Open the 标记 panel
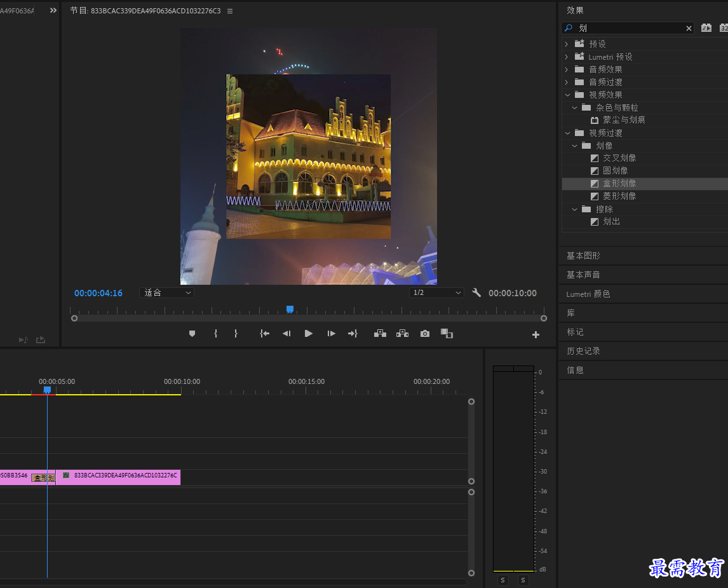Image resolution: width=728 pixels, height=588 pixels. [x=575, y=332]
